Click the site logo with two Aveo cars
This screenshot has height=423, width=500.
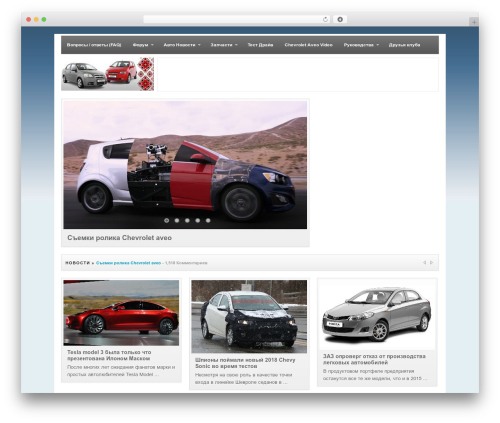tap(108, 74)
